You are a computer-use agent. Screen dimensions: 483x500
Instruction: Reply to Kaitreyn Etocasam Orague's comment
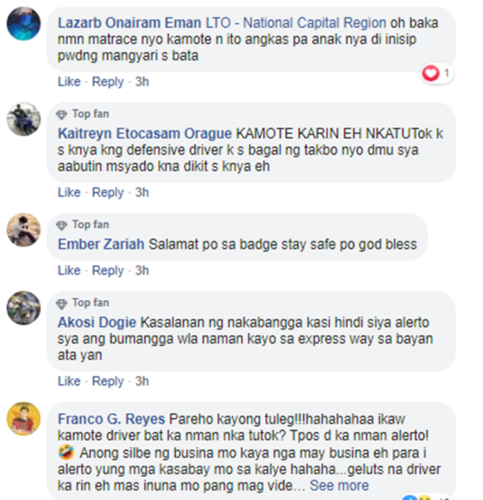coord(108,192)
